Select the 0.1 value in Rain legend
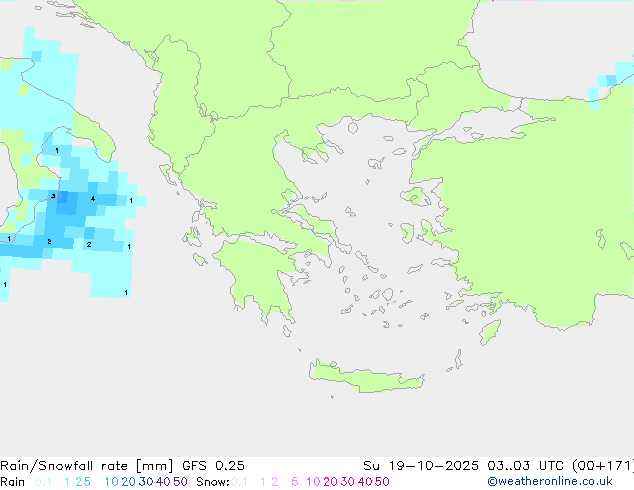The width and height of the screenshot is (634, 490). pyautogui.click(x=43, y=482)
